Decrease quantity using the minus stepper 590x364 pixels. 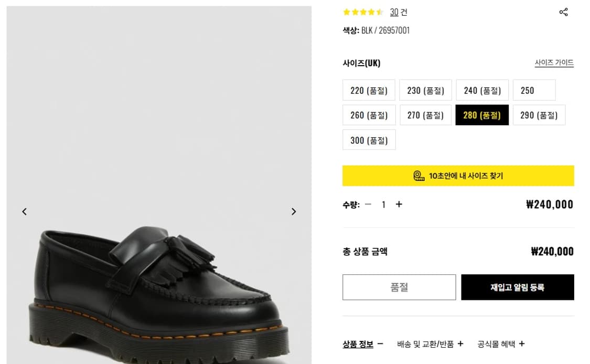coord(368,205)
